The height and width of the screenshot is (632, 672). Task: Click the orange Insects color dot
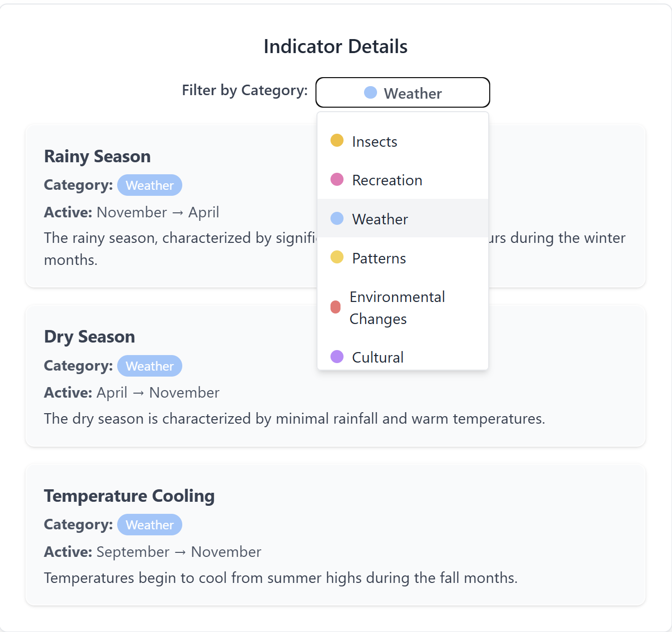tap(337, 141)
